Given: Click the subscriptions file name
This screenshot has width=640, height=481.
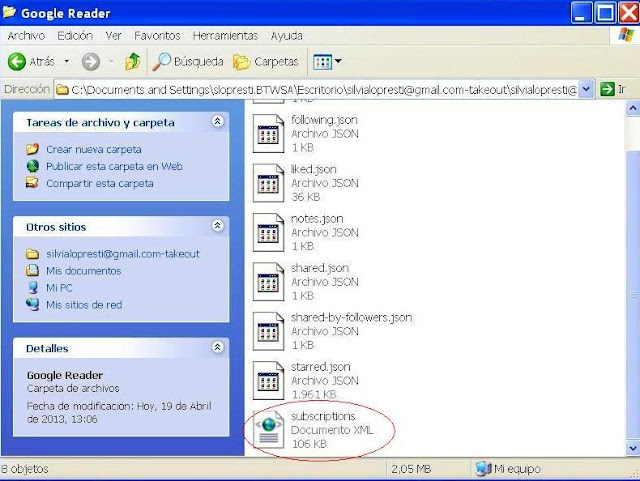Looking at the screenshot, I should click(323, 416).
